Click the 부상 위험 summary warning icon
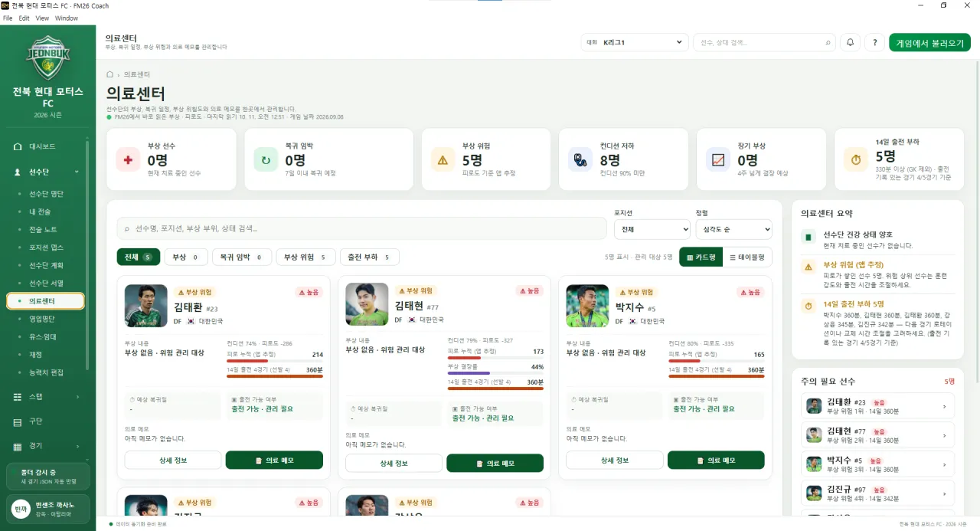This screenshot has width=980, height=531. (x=808, y=267)
